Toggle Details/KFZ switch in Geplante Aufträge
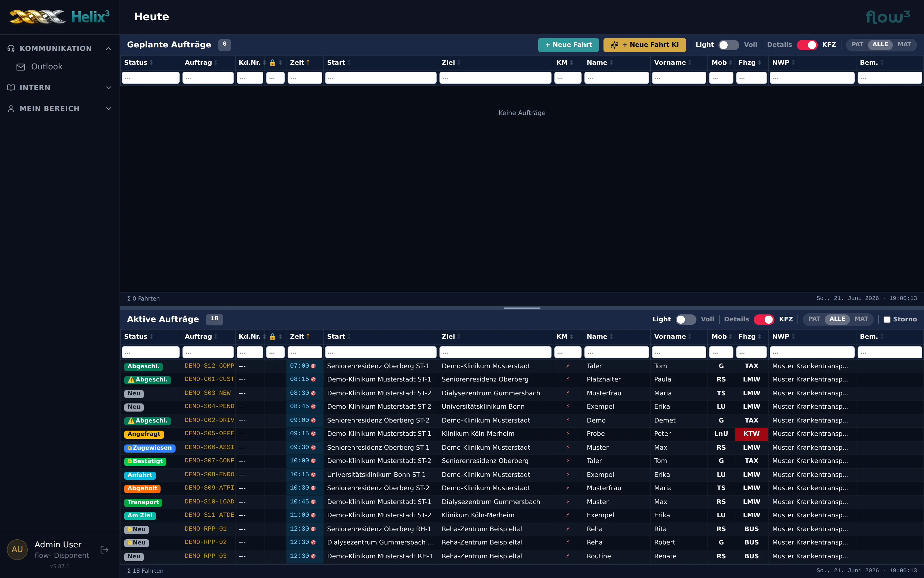Image resolution: width=924 pixels, height=578 pixels. point(807,45)
